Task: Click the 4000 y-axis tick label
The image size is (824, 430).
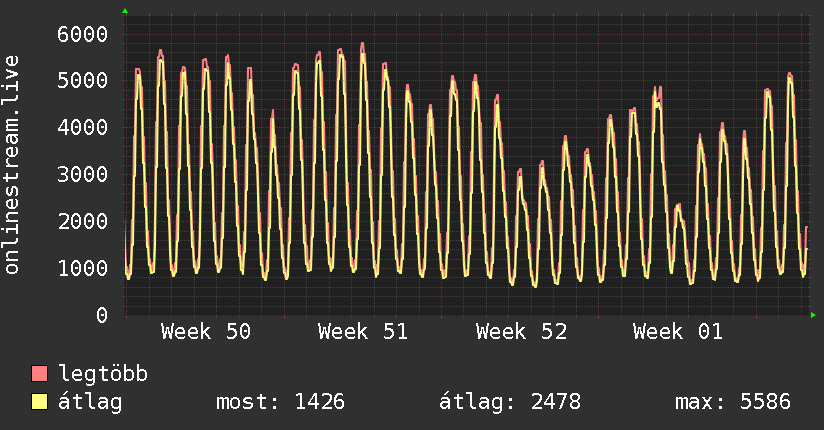Action: [80, 128]
